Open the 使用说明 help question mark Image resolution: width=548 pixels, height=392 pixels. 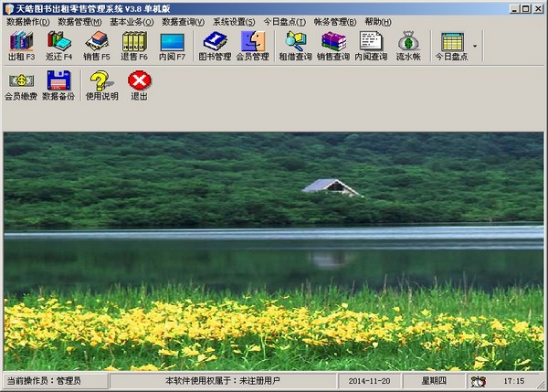click(102, 85)
